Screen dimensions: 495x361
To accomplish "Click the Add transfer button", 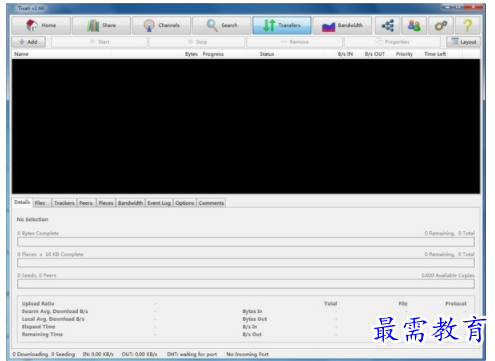I will [x=29, y=42].
